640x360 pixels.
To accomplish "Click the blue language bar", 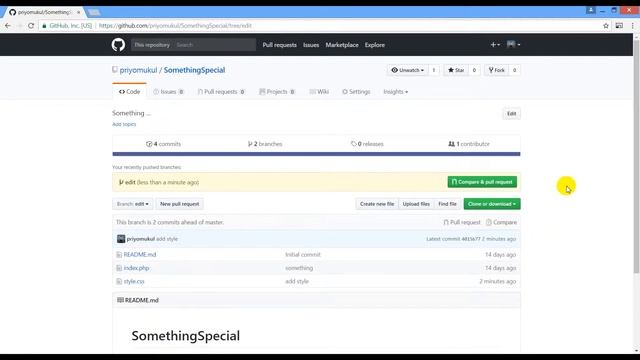I will click(x=316, y=154).
